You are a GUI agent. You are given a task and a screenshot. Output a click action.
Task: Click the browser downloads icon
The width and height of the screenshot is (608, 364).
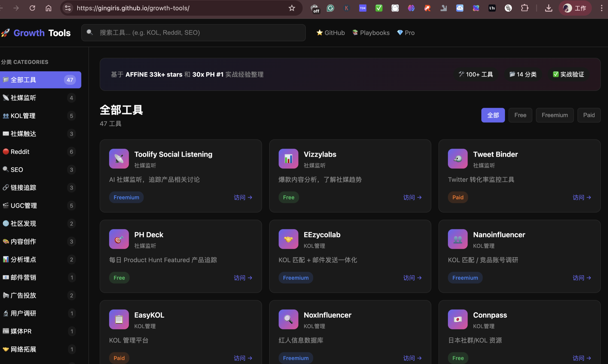pyautogui.click(x=549, y=8)
